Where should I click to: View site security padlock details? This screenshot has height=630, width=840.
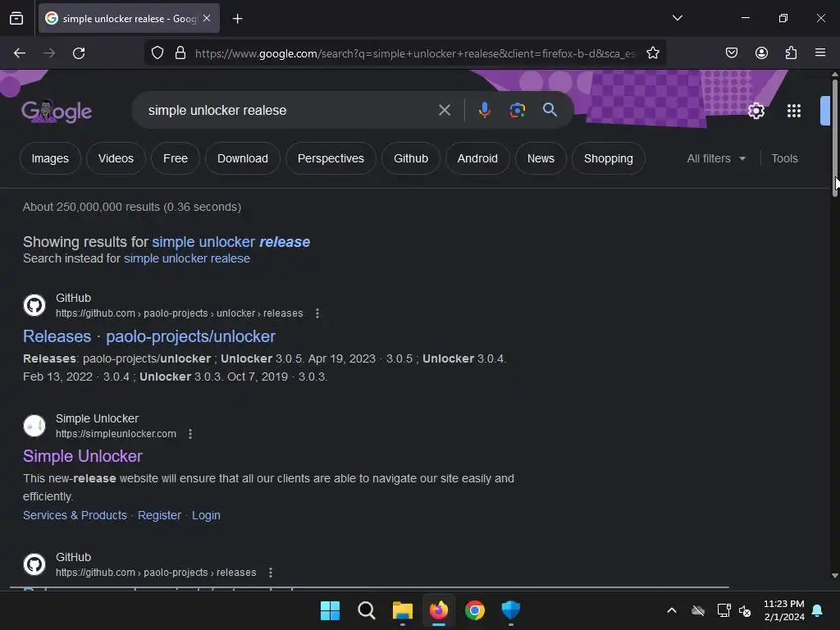[180, 53]
